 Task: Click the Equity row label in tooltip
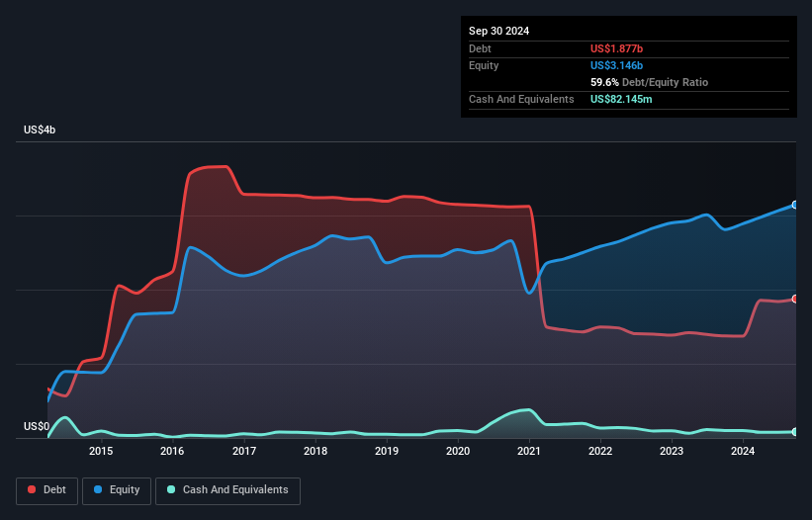484,65
